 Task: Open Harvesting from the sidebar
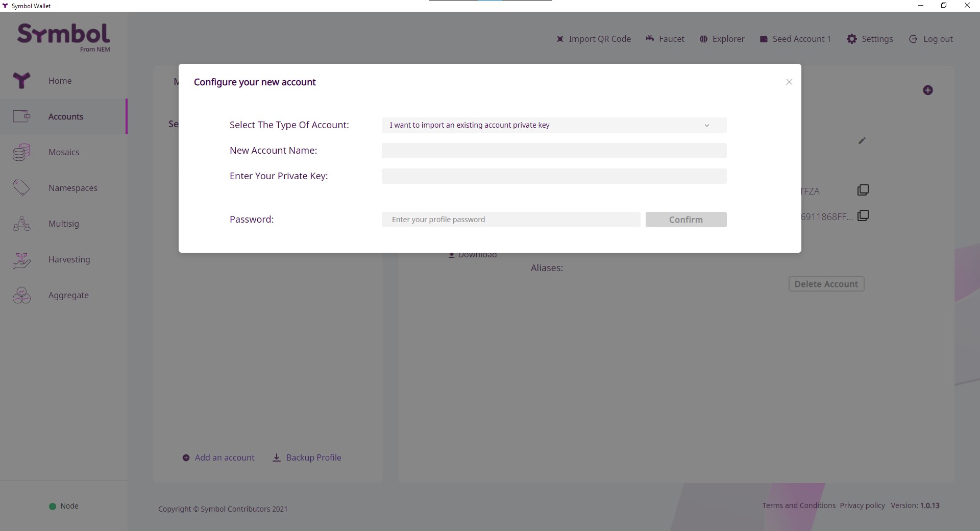[69, 259]
